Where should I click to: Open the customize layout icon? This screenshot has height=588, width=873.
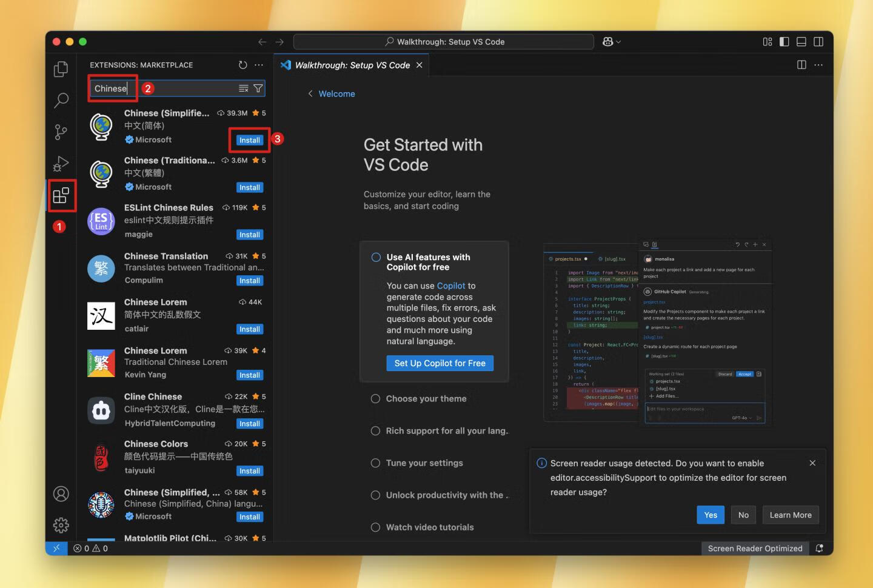point(768,42)
